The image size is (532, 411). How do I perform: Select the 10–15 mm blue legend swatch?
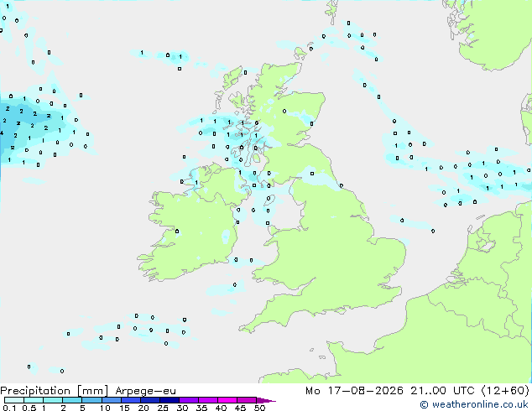click(x=112, y=400)
